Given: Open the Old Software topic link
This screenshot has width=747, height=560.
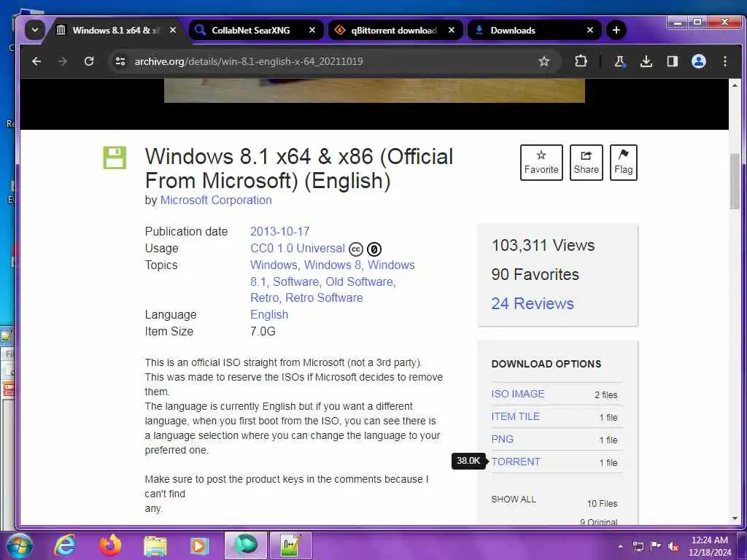Looking at the screenshot, I should pyautogui.click(x=360, y=281).
